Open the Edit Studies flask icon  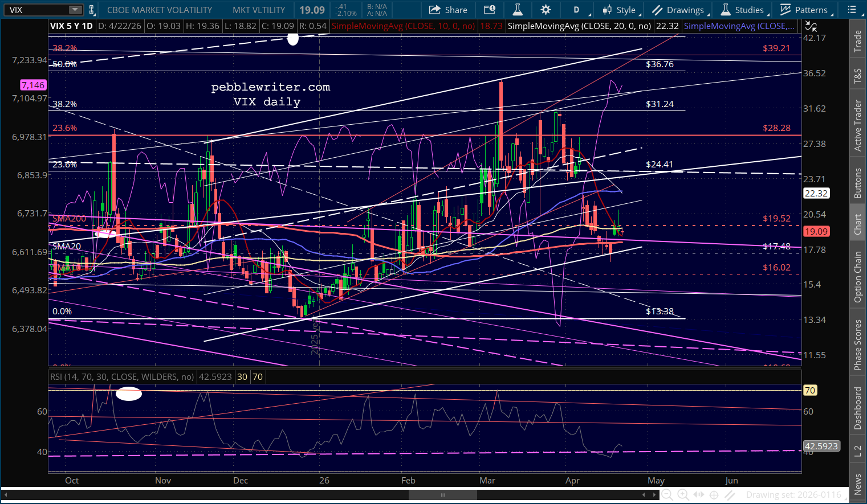(518, 10)
